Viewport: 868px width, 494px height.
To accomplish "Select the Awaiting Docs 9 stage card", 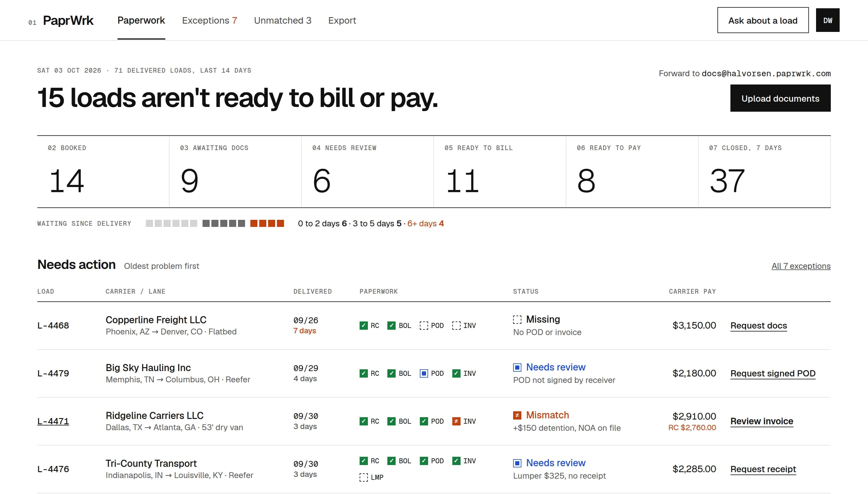I will pos(235,172).
